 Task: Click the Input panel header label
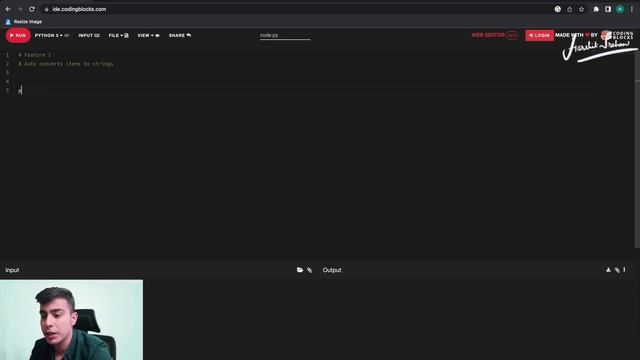[x=12, y=270]
